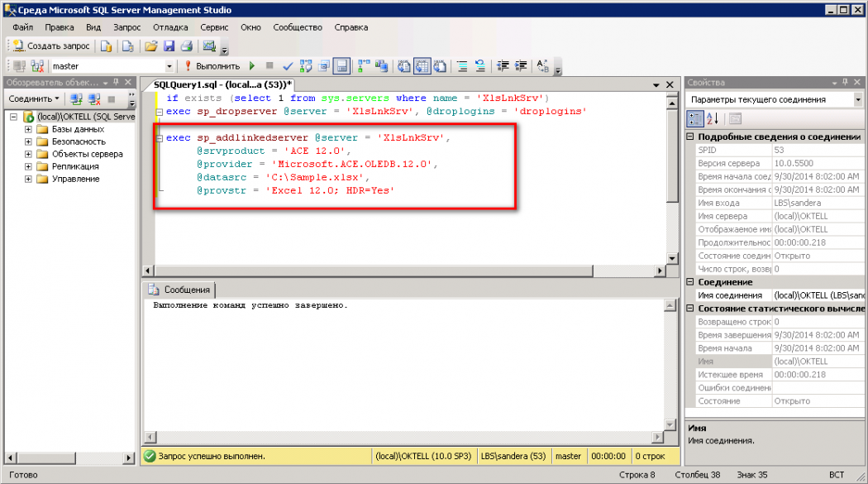Click the save floppy disk toolbar icon
Viewport: 868px width, 484px height.
(x=169, y=46)
